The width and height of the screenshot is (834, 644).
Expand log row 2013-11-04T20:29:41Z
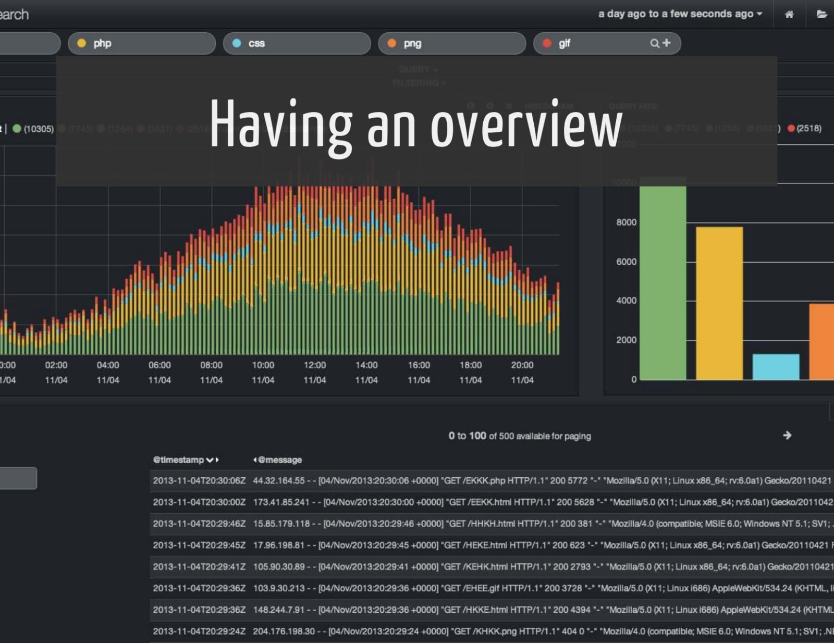coord(492,566)
